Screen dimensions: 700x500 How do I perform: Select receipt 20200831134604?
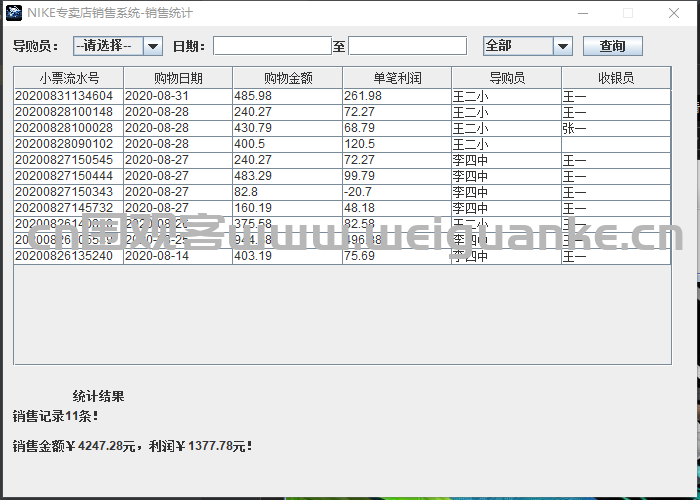click(x=69, y=96)
